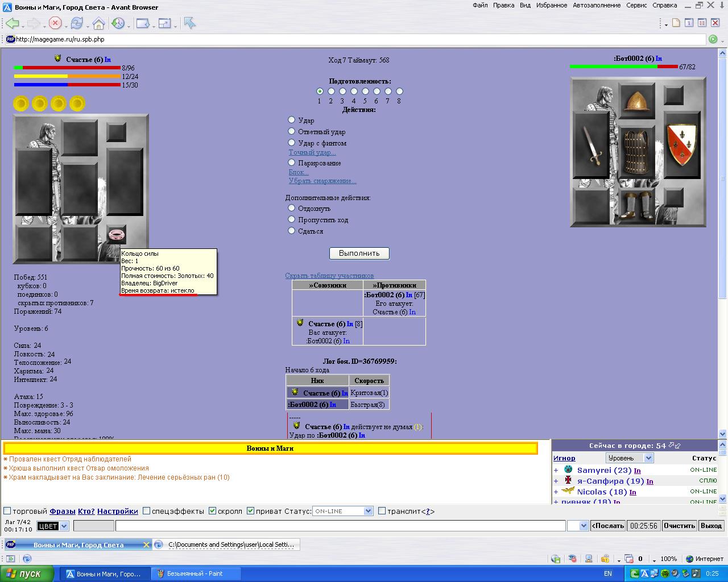Select the Ответный удар action

point(291,131)
